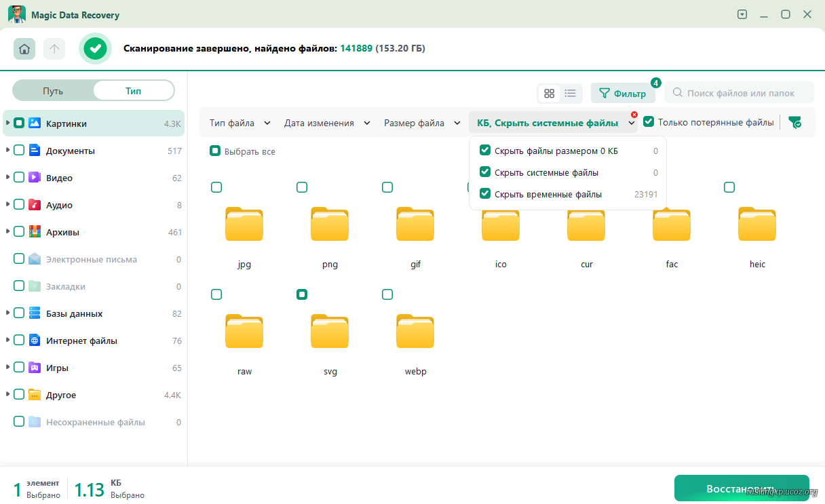The width and height of the screenshot is (825, 504).
Task: Click the Home icon button
Action: (24, 49)
